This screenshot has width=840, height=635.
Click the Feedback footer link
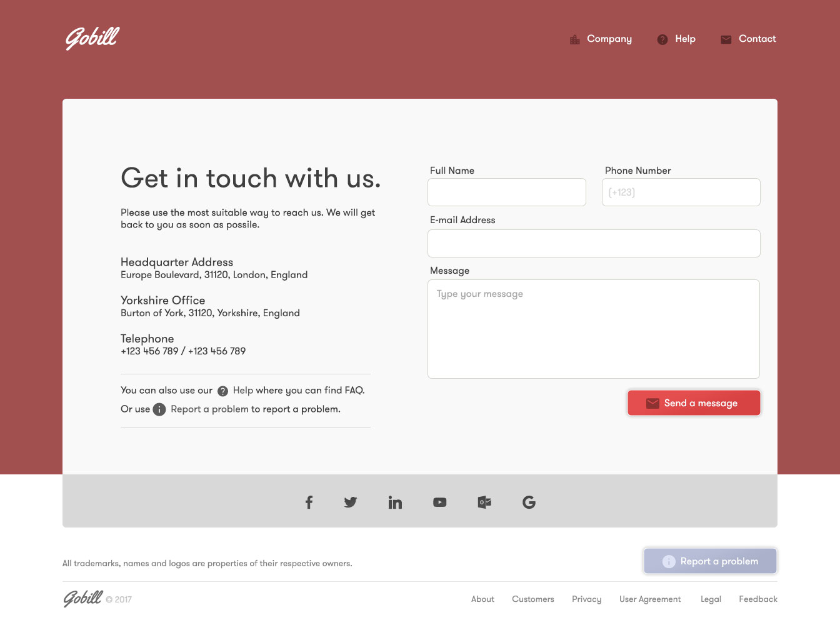click(x=758, y=599)
